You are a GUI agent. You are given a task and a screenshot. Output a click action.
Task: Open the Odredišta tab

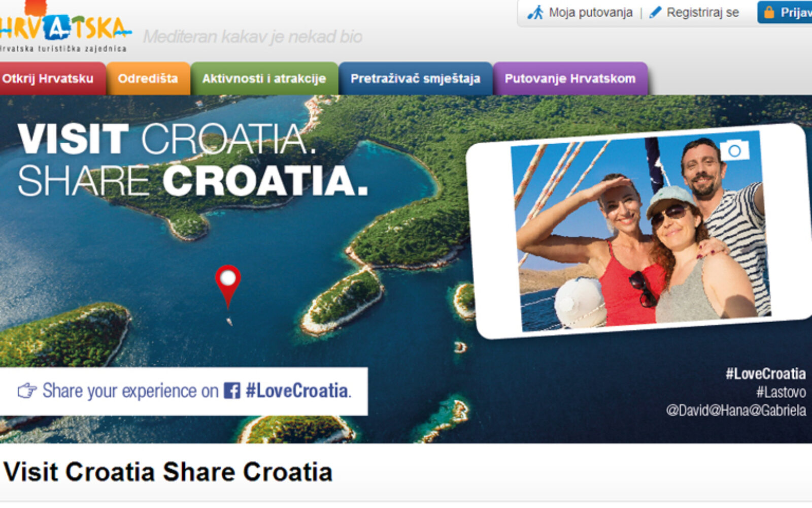(x=148, y=79)
